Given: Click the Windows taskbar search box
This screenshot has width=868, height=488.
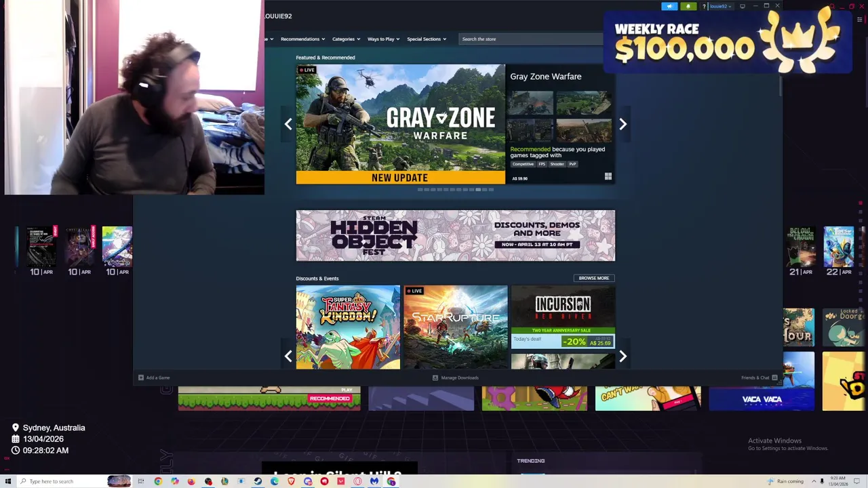Looking at the screenshot, I should click(73, 481).
